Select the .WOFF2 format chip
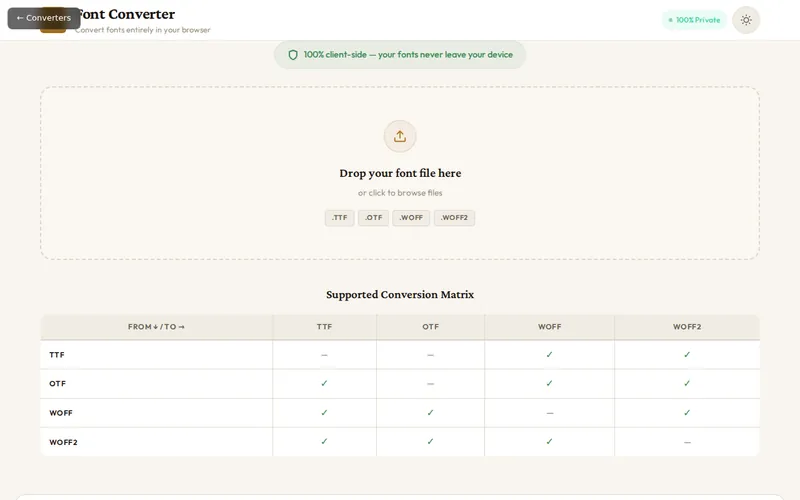 point(454,218)
